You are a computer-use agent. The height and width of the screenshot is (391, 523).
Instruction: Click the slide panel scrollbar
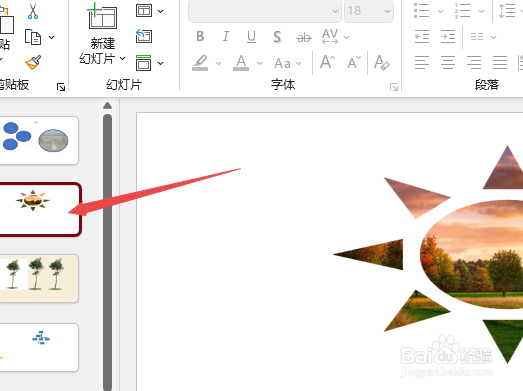107,252
